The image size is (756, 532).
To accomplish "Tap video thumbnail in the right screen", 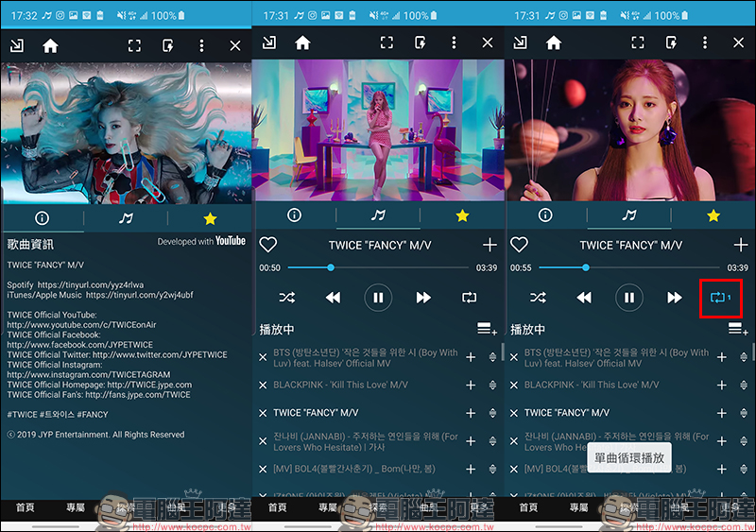I will [629, 130].
